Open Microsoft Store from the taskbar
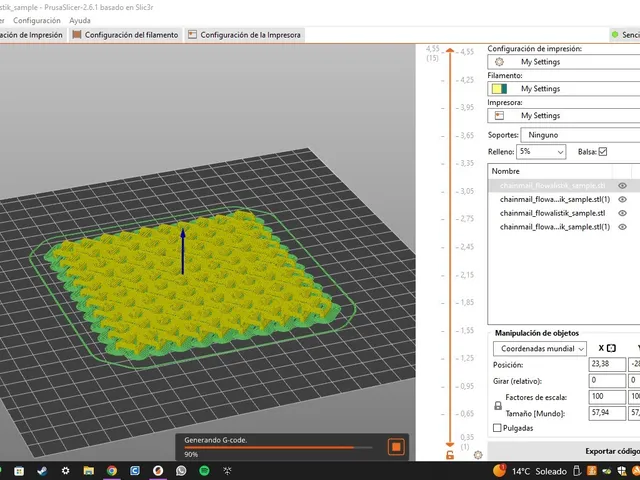The width and height of the screenshot is (640, 480). [19, 471]
